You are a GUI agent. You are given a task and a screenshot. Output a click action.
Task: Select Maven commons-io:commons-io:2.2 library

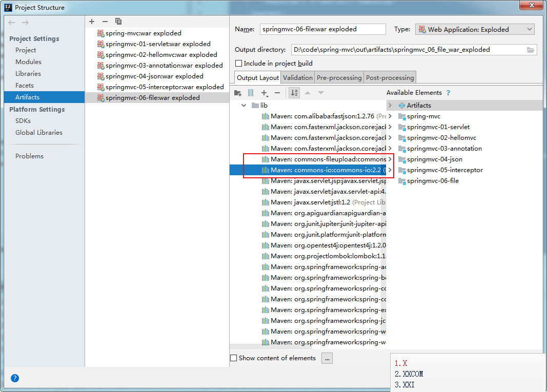pos(308,170)
